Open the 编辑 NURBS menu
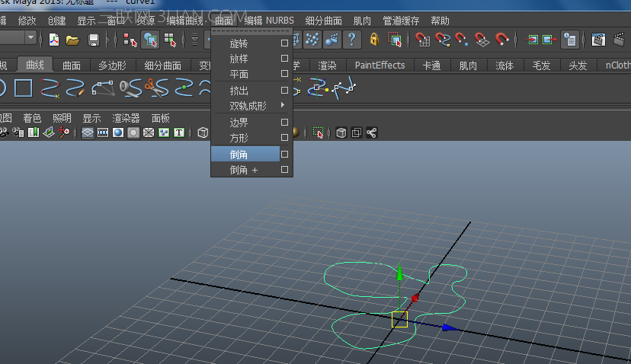 point(269,21)
